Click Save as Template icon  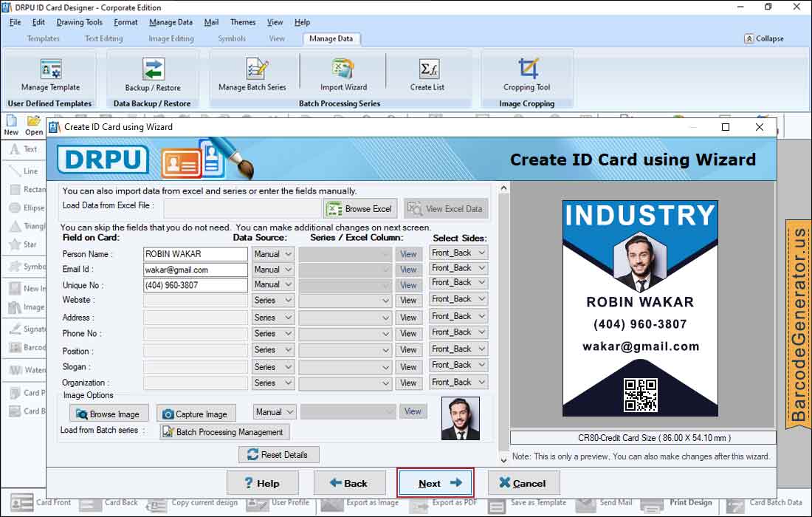point(526,503)
